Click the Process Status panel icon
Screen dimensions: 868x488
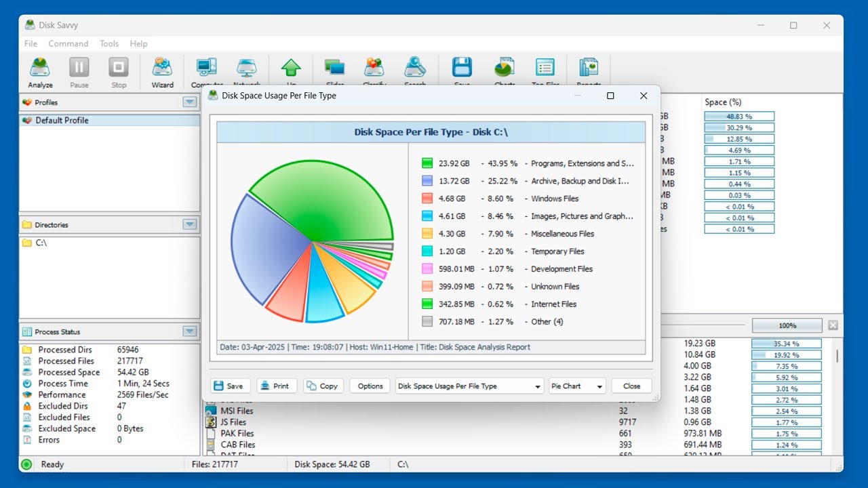pyautogui.click(x=27, y=331)
